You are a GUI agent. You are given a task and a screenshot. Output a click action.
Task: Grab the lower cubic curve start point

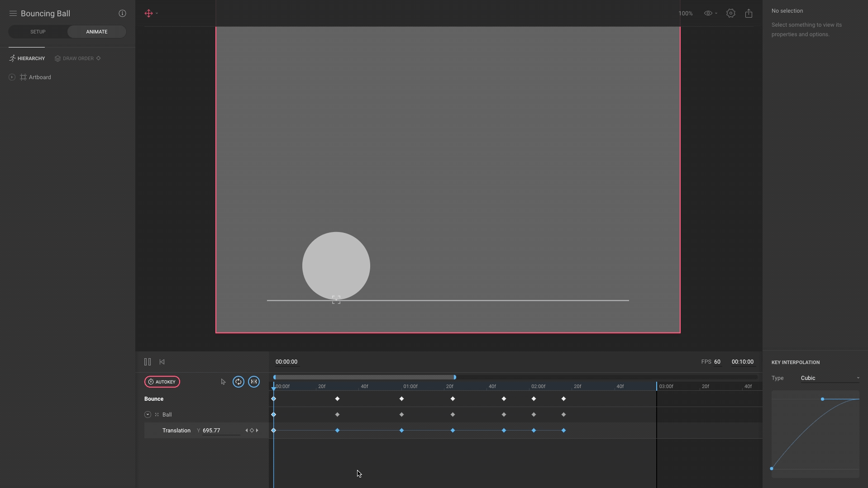[x=772, y=469]
